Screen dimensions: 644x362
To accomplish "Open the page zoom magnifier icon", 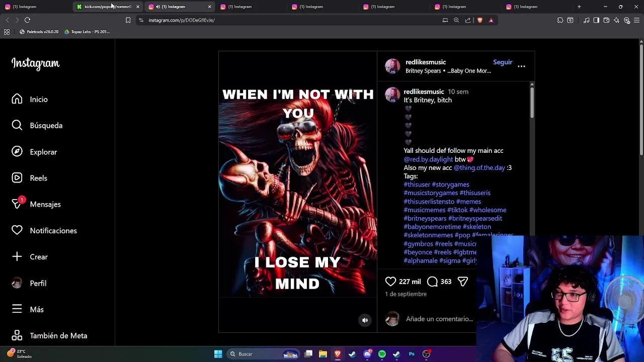I will click(456, 20).
